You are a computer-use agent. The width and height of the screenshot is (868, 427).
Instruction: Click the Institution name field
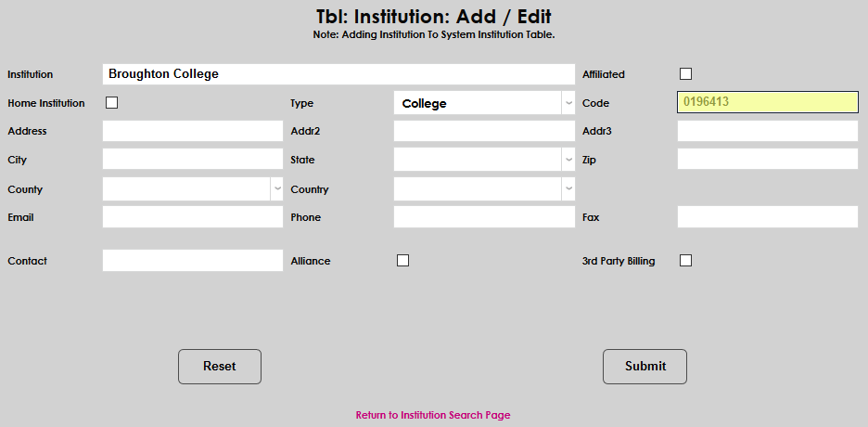click(x=338, y=74)
